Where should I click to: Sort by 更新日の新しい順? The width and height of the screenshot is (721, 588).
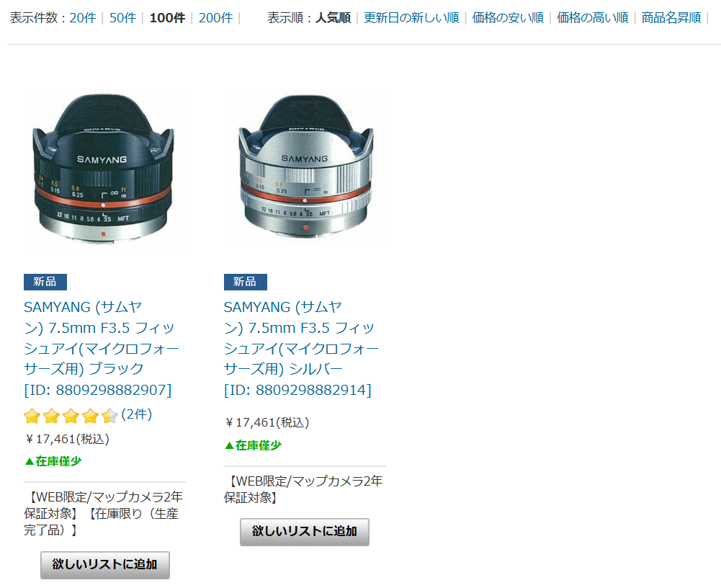[x=411, y=18]
